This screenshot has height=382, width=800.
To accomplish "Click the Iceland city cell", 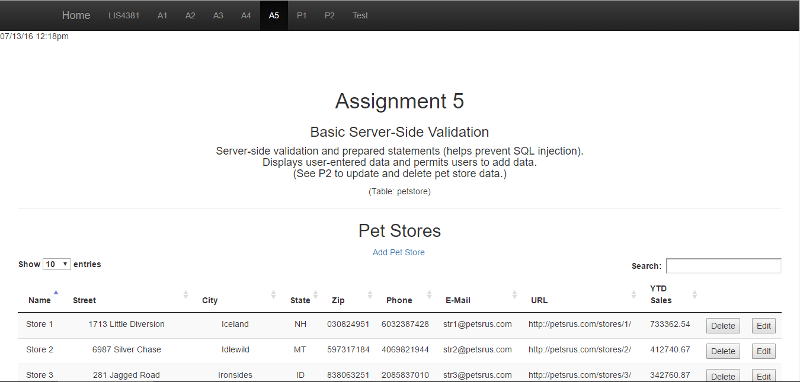I will tap(235, 324).
